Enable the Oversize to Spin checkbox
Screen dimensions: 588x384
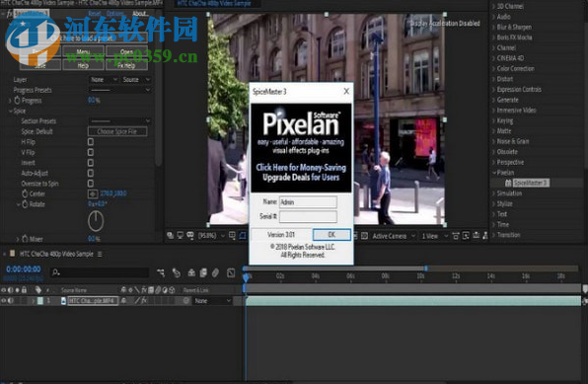coord(91,184)
